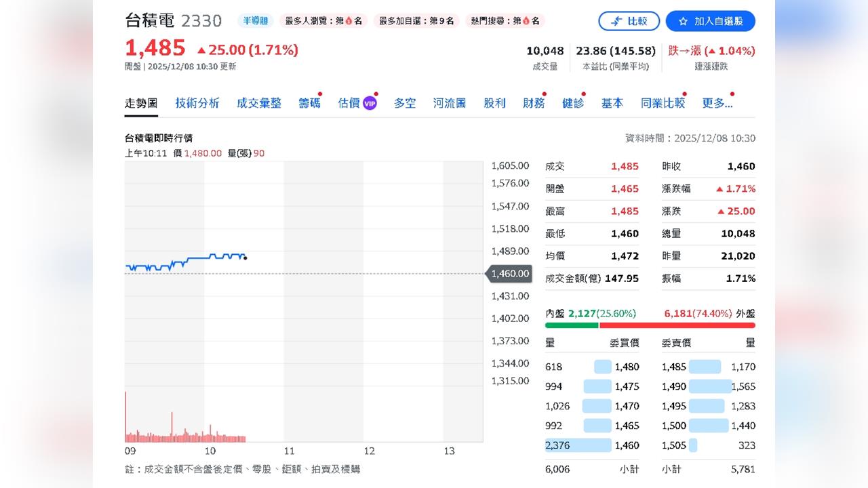The width and height of the screenshot is (868, 488).
Task: Click the red notification dot on 財務 tab
Action: point(544,93)
